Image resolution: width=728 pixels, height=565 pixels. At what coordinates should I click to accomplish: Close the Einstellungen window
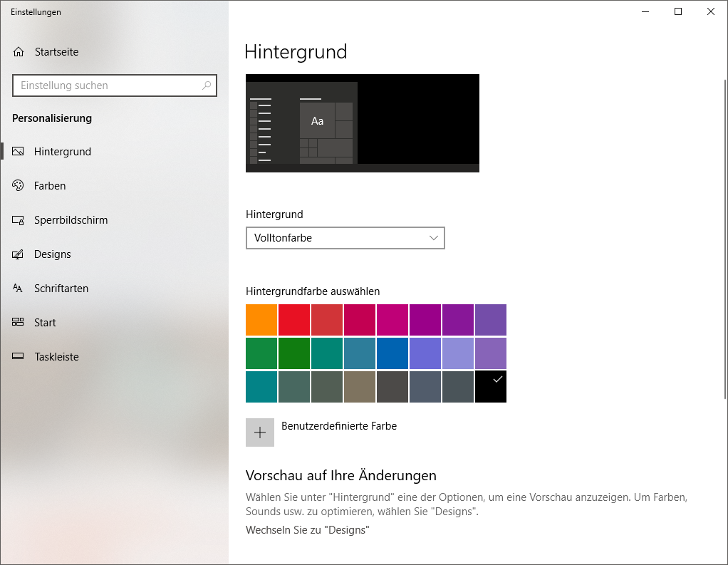(x=711, y=11)
